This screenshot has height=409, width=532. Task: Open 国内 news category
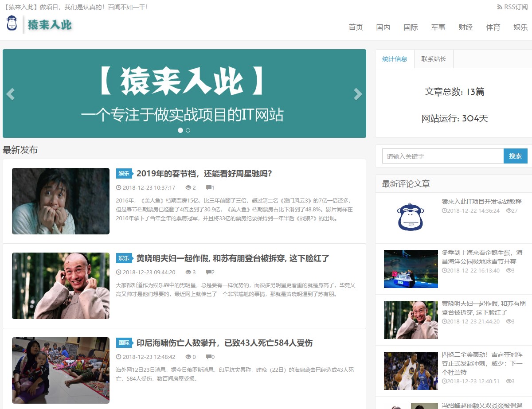383,27
